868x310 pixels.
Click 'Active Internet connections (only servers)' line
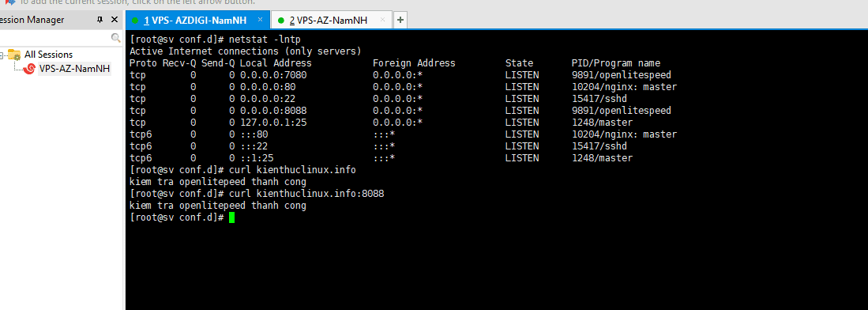245,51
